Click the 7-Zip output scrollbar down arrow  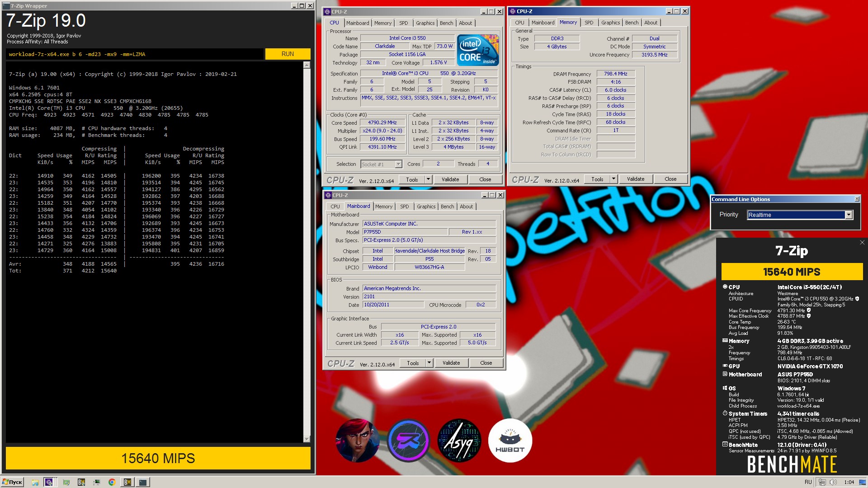(307, 439)
